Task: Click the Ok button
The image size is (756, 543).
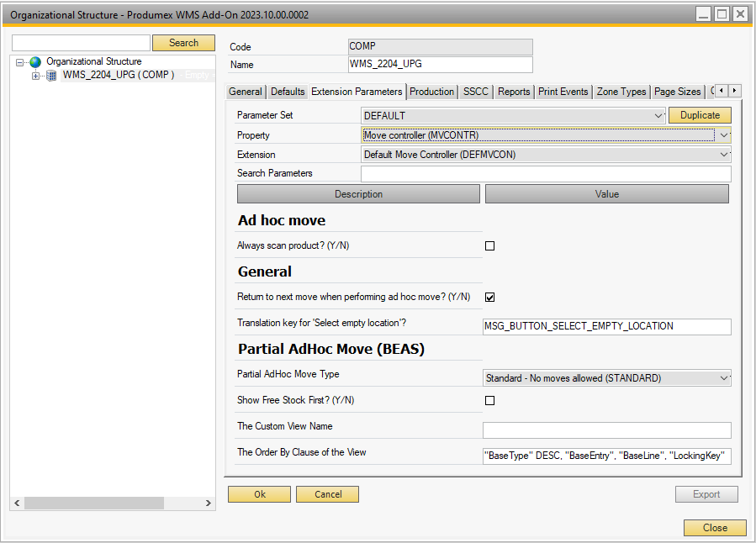Action: coord(260,494)
